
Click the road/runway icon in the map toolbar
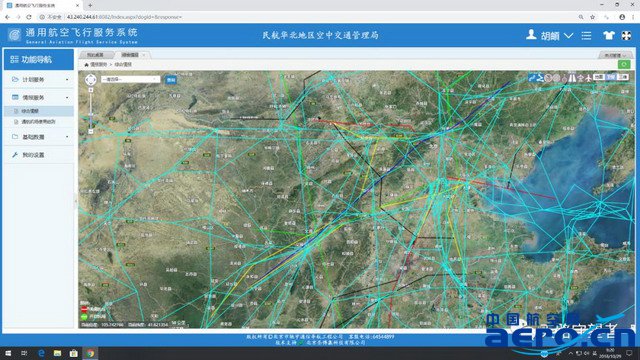[572, 78]
